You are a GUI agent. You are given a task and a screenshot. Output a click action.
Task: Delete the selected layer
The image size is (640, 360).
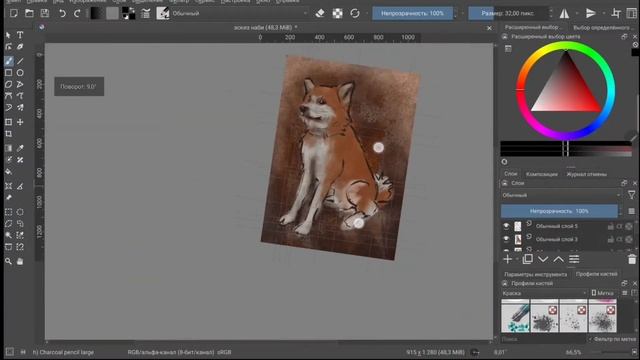[631, 259]
